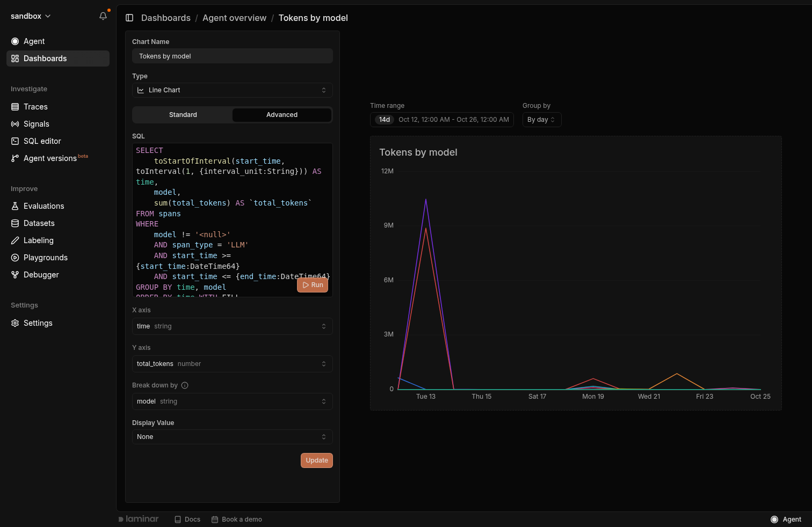Open Playgrounds page
Viewport: 812px width, 527px height.
click(58, 258)
